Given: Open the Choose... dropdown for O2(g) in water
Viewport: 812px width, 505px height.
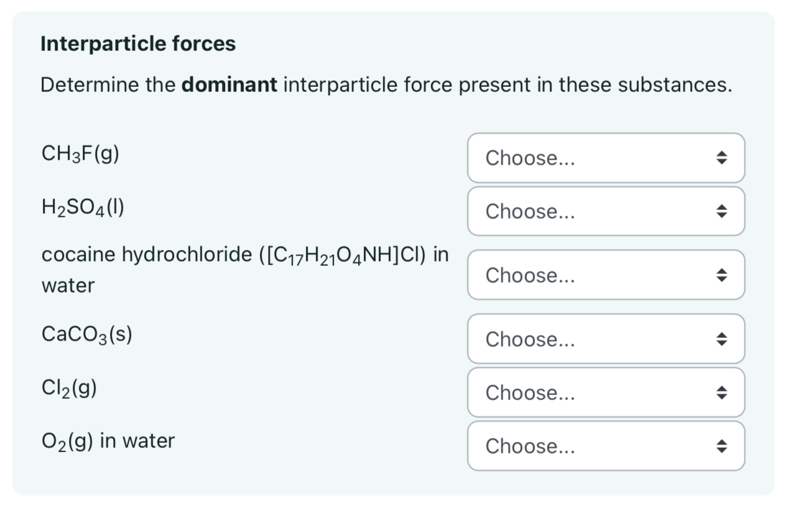Looking at the screenshot, I should pyautogui.click(x=597, y=446).
